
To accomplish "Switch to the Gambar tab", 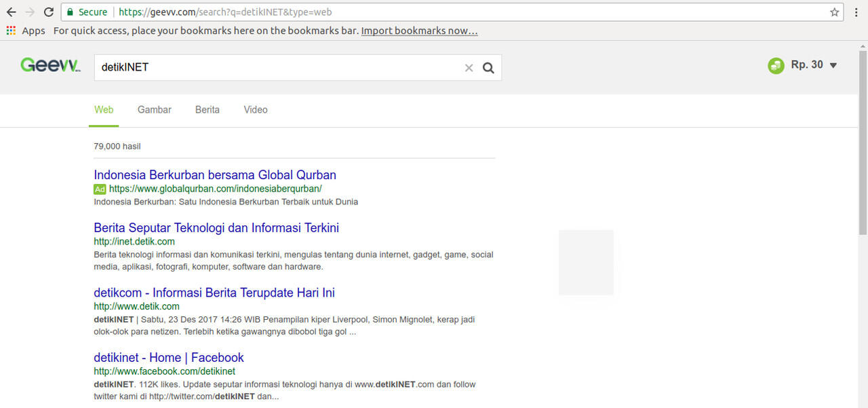I will (155, 110).
